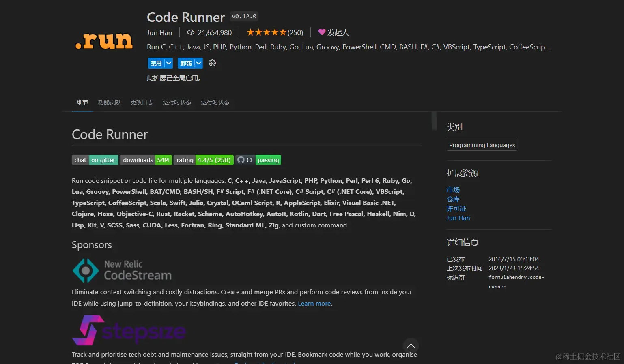The width and height of the screenshot is (624, 364).
Task: Click the 2023/1/23 15:24:54 last release date
Action: click(514, 268)
